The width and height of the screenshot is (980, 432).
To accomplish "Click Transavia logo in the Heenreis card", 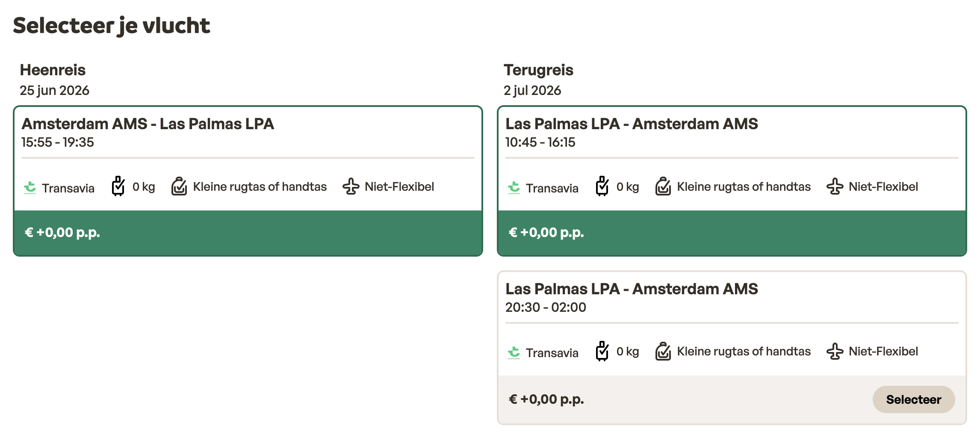I will [30, 187].
